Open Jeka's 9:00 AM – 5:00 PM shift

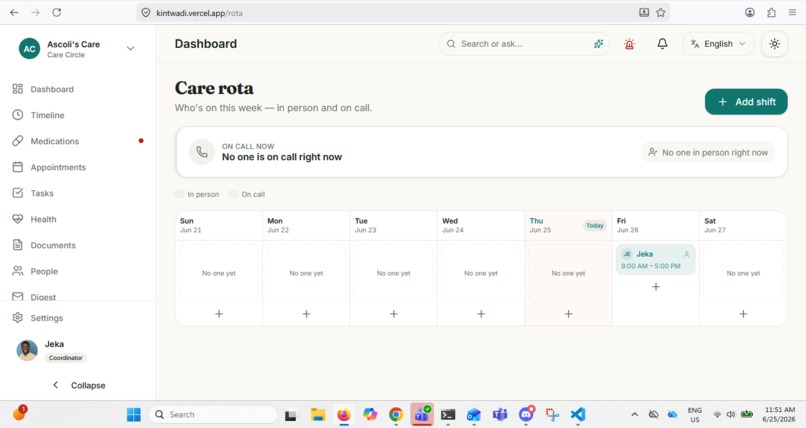coord(656,260)
